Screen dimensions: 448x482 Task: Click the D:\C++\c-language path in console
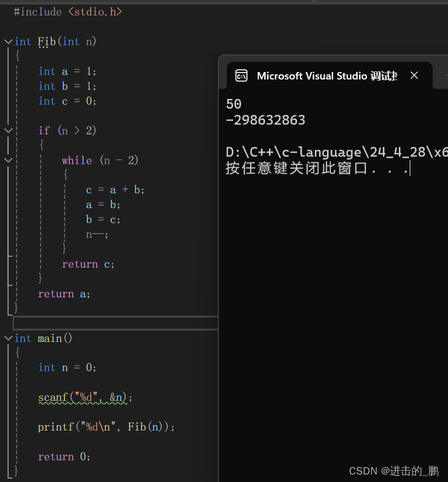click(x=337, y=152)
